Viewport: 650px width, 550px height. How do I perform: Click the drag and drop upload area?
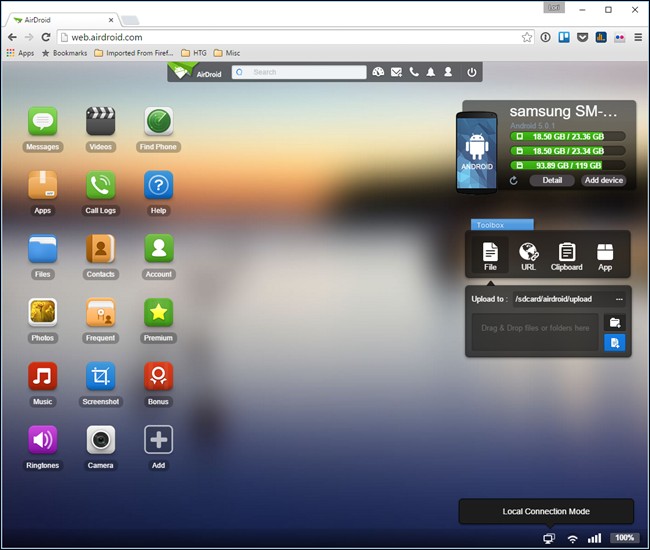[x=535, y=332]
